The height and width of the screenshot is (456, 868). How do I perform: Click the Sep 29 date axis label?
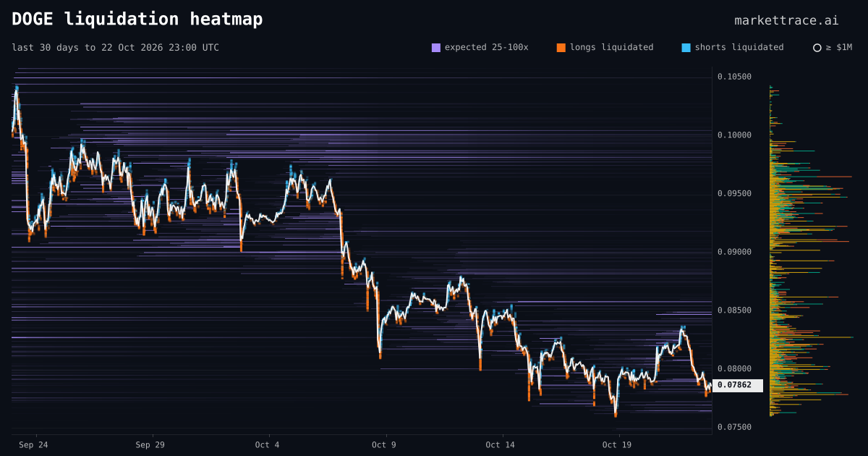coord(150,444)
